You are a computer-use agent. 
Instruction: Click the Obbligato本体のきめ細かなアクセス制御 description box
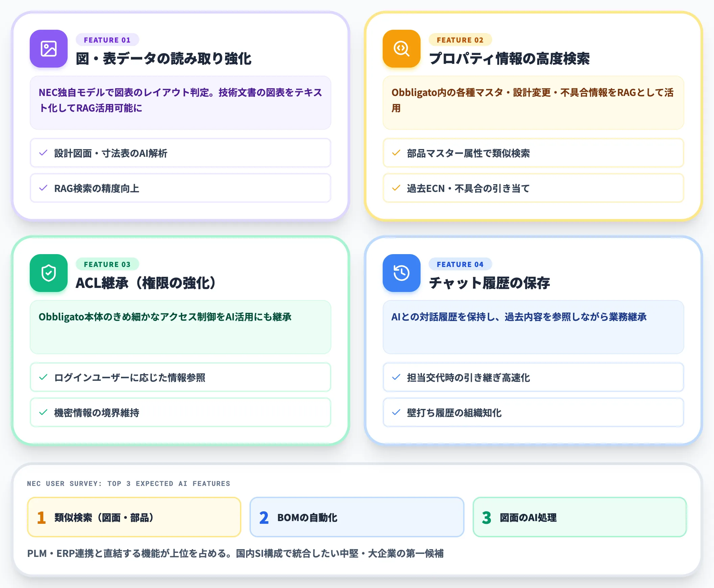click(x=180, y=327)
